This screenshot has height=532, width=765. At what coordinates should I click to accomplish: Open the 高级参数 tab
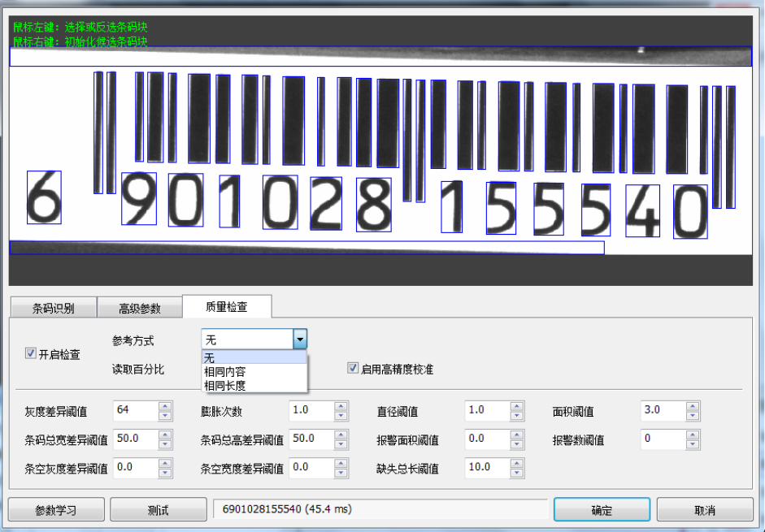pos(140,308)
